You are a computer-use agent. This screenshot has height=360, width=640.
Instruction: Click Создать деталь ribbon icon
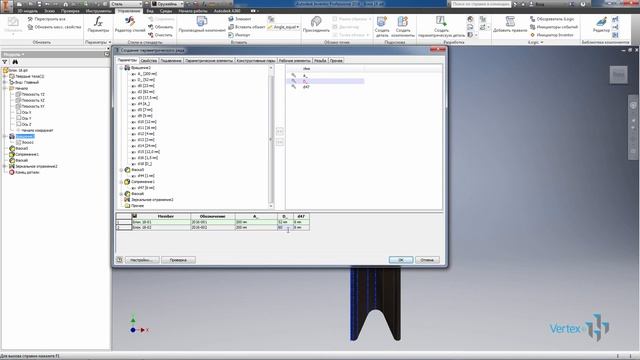click(x=382, y=27)
